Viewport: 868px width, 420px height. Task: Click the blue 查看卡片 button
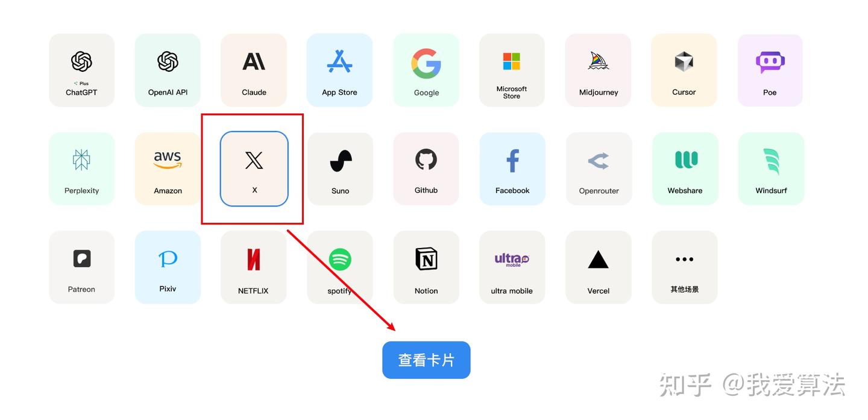(x=426, y=360)
